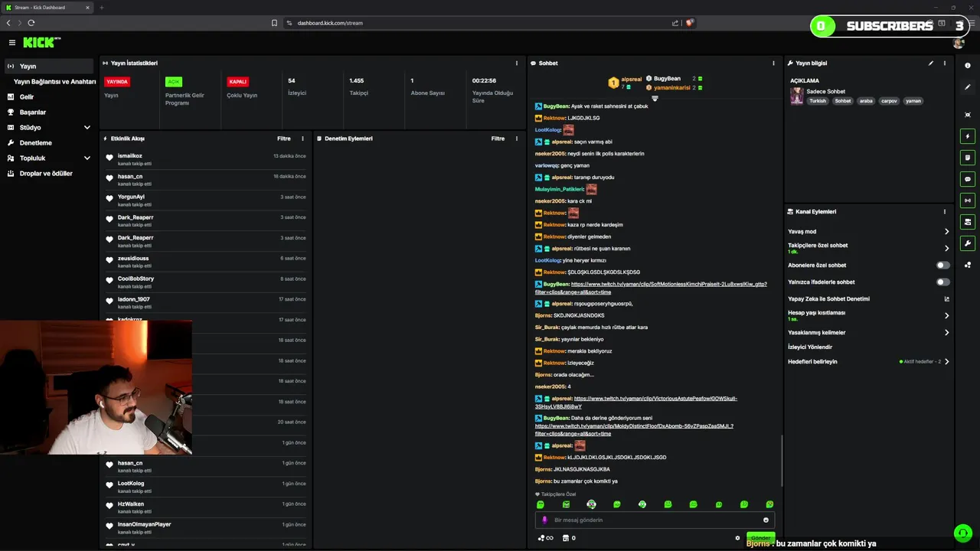Toggle the wrench widget in the right rail
Image resolution: width=980 pixels, height=551 pixels.
pos(968,243)
